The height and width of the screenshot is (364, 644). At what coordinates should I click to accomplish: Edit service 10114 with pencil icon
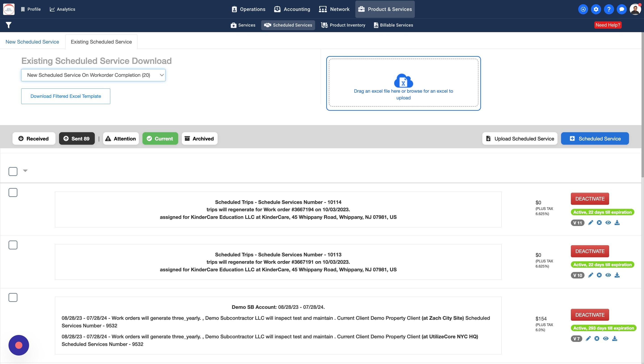[590, 222]
